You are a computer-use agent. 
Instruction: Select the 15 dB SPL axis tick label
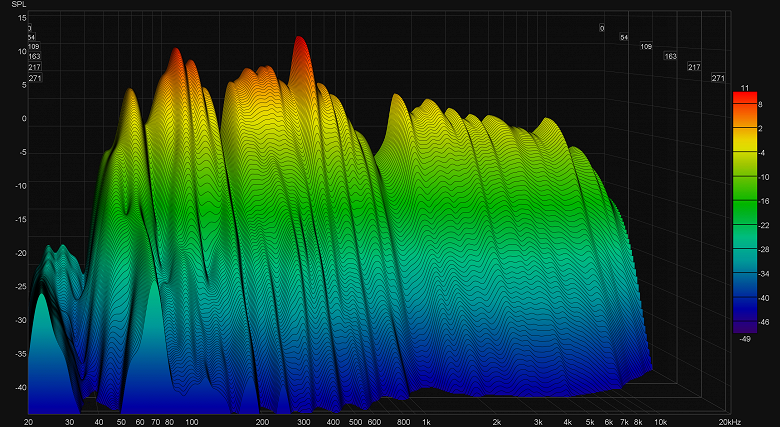tap(22, 18)
